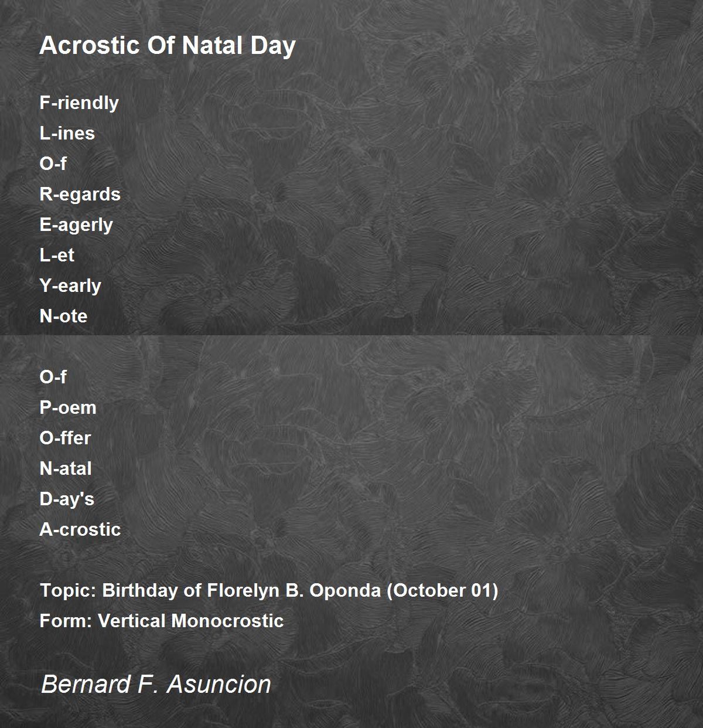
Task: Click the Form: Vertical Monocrostic line
Action: point(162,621)
